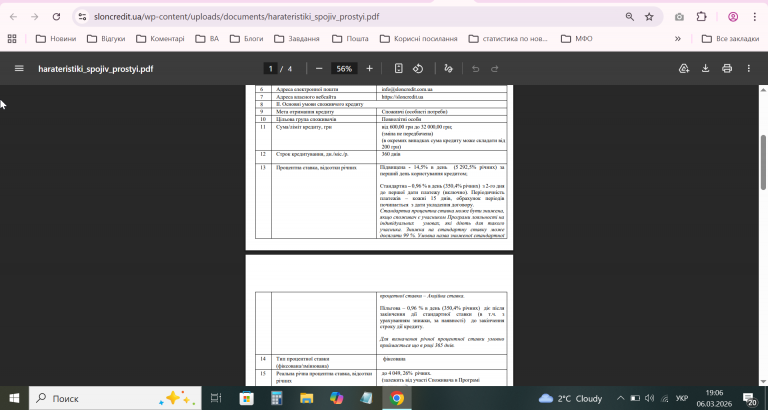Click the fit to page icon
768x410 pixels.
[x=398, y=69]
